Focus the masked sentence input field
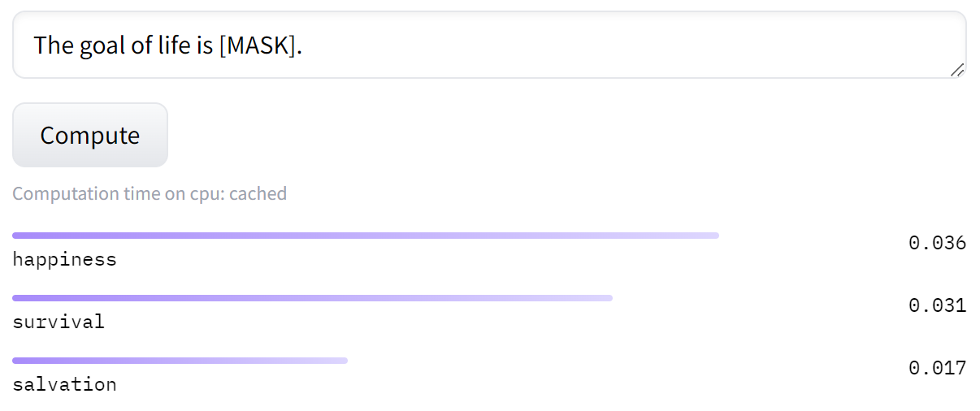Image resolution: width=980 pixels, height=411 pixels. point(489,45)
